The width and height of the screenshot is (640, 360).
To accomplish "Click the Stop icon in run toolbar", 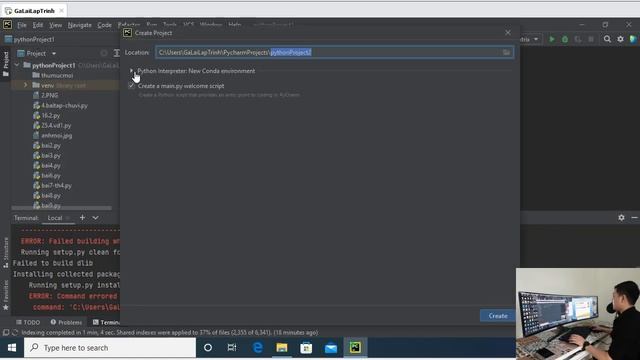I will [591, 39].
